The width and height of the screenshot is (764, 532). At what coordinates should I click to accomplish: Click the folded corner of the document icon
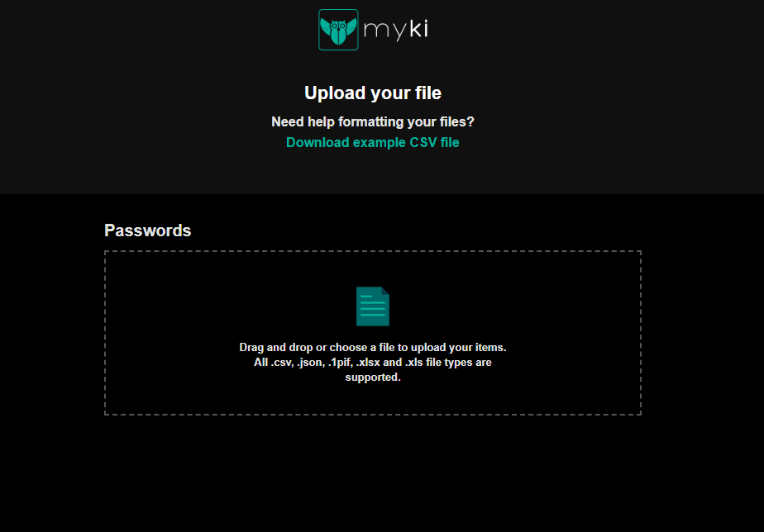[x=385, y=291]
